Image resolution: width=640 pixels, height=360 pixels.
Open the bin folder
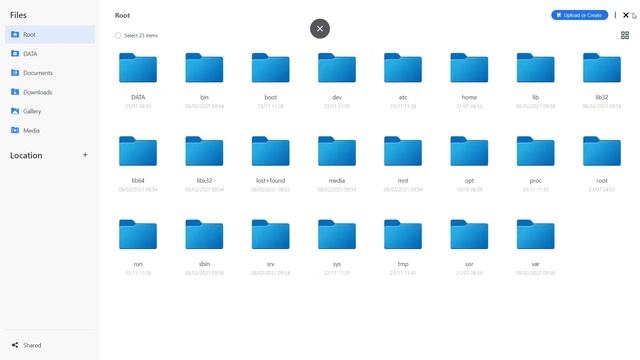click(204, 68)
